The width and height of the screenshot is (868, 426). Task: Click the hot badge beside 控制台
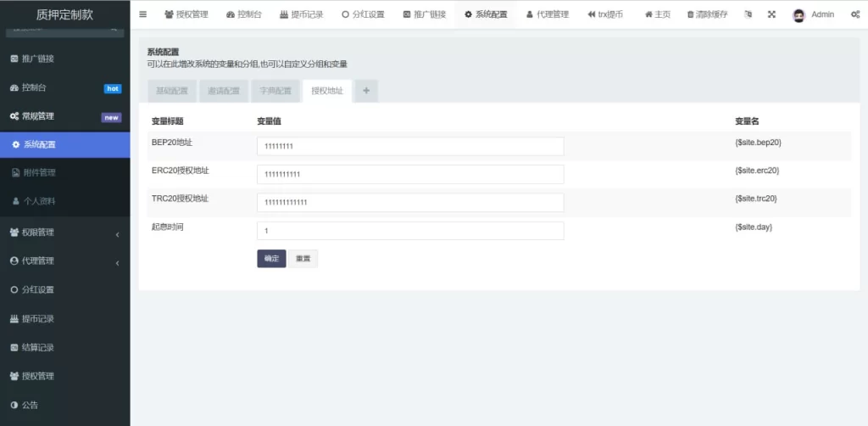[113, 88]
